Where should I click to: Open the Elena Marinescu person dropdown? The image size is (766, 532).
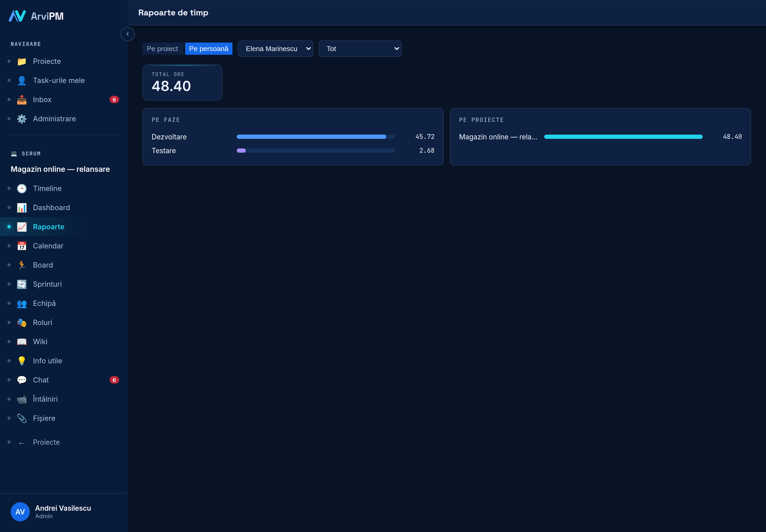pyautogui.click(x=275, y=49)
